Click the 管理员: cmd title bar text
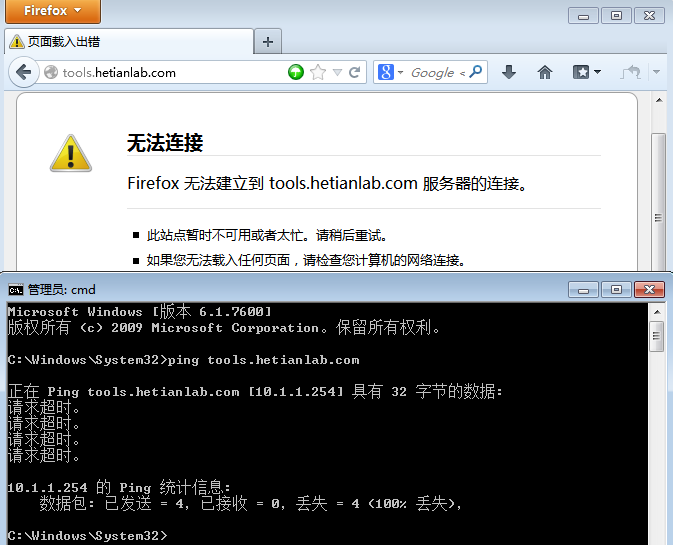 pyautogui.click(x=62, y=290)
